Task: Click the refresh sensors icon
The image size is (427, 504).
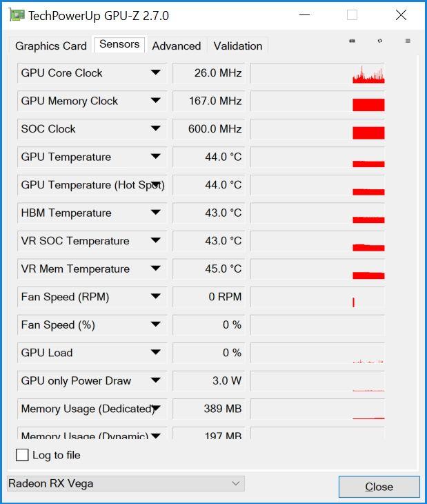Action: click(x=380, y=41)
